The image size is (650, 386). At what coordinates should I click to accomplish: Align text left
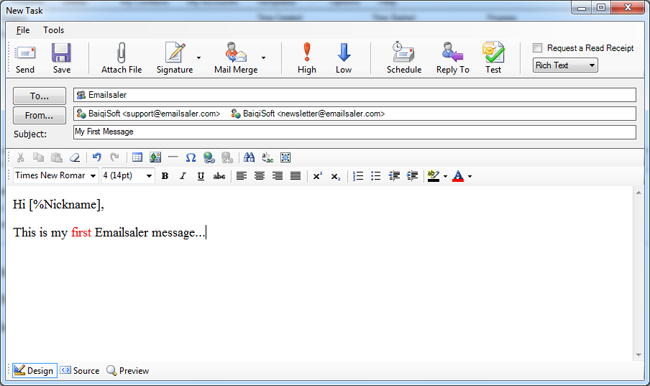tap(242, 176)
